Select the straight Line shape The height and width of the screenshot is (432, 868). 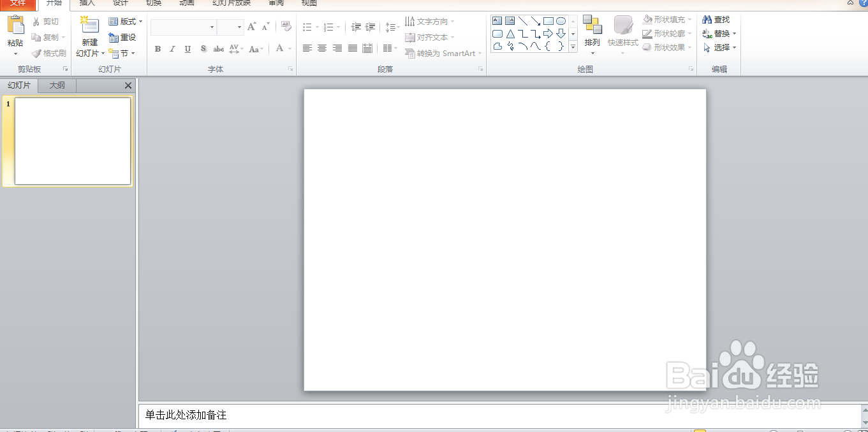pos(523,21)
